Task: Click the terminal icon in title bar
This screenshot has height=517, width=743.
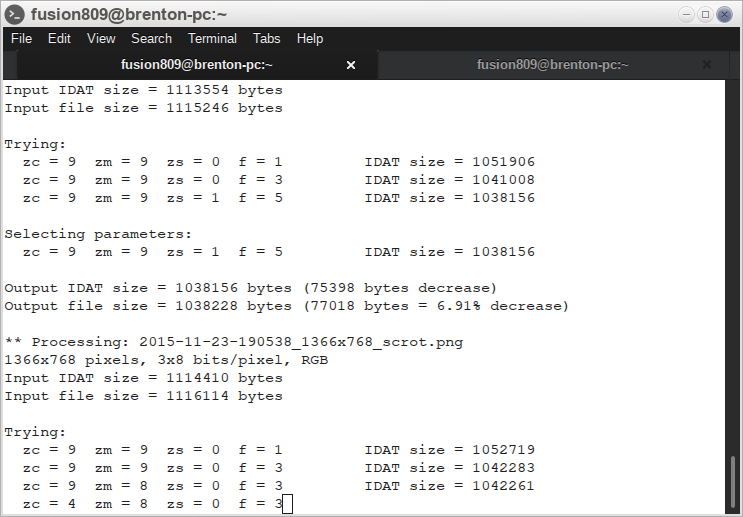Action: coord(14,15)
